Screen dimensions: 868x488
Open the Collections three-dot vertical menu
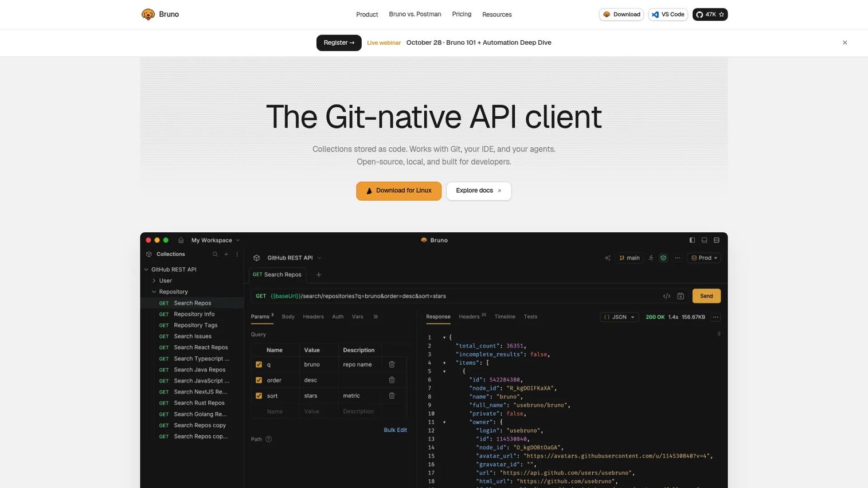coord(237,254)
